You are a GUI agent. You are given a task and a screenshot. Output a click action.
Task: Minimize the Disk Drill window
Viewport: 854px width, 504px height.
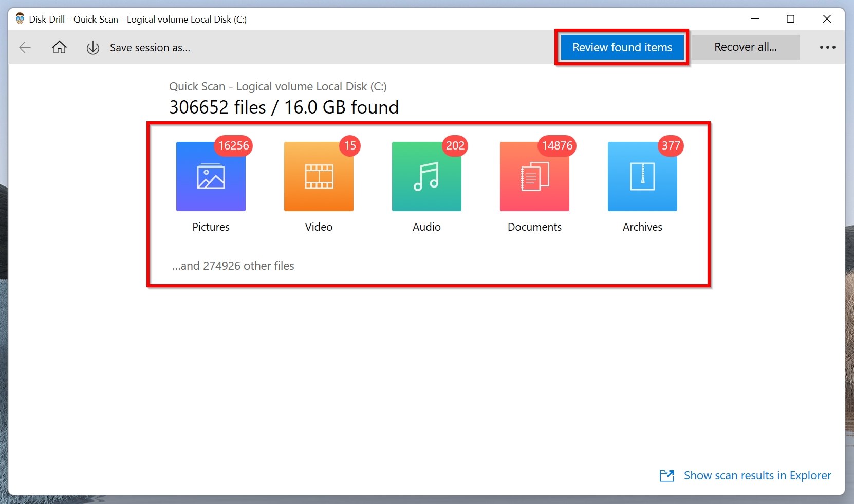tap(755, 19)
